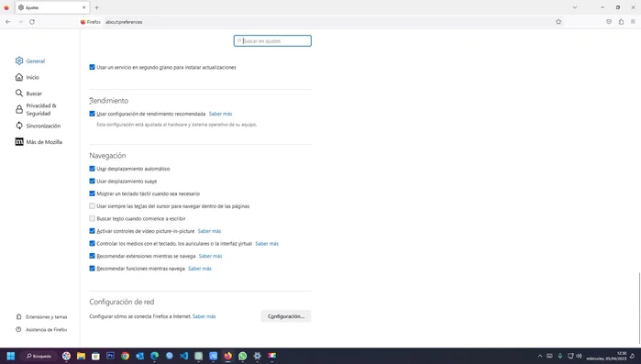641x364 pixels.
Task: Open Asistencia de Firefox help
Action: coord(41,329)
